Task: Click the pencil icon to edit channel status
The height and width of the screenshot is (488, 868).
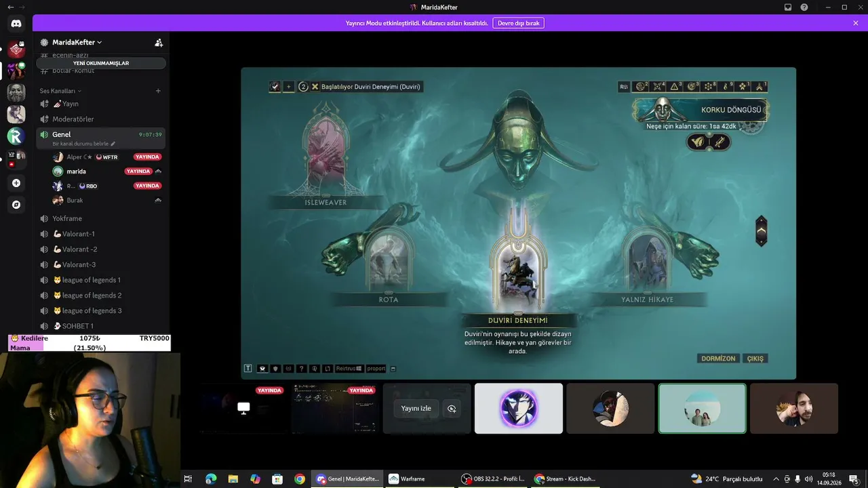Action: click(113, 144)
